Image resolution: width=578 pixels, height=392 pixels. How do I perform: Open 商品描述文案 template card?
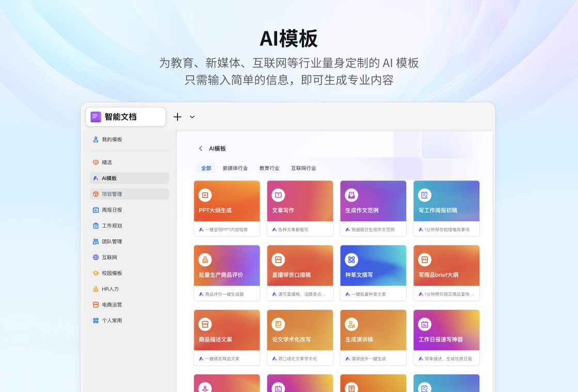click(227, 337)
